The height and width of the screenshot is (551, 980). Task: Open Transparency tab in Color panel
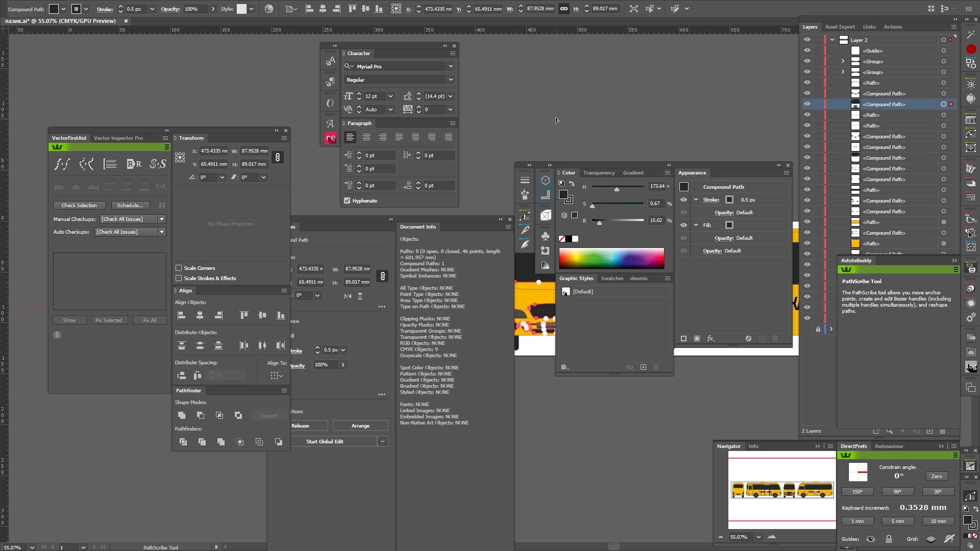pyautogui.click(x=599, y=173)
